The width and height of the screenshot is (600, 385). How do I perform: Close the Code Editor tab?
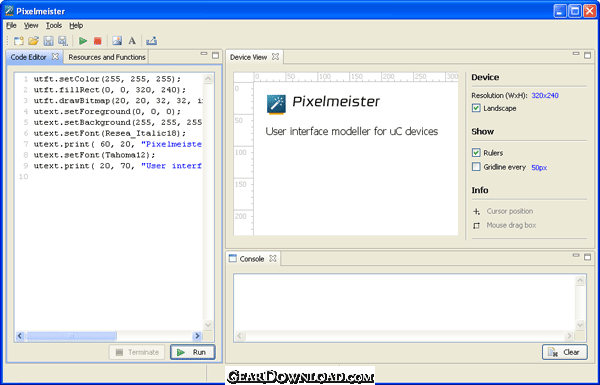55,57
